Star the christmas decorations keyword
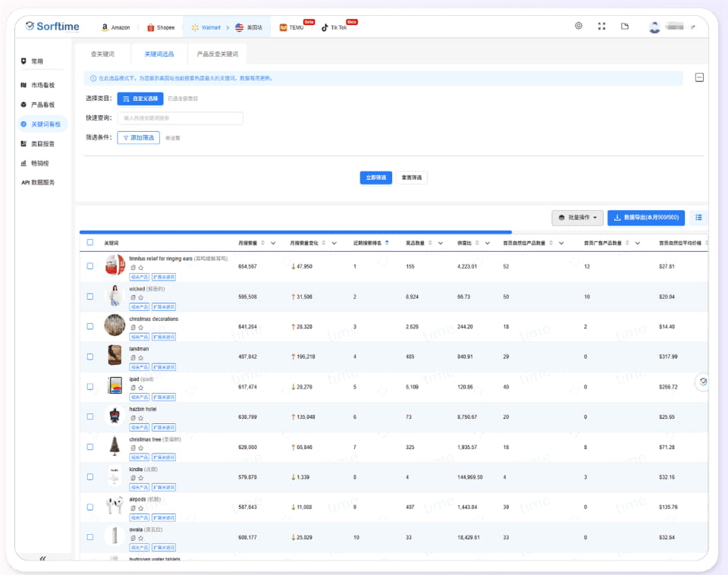 (x=141, y=328)
